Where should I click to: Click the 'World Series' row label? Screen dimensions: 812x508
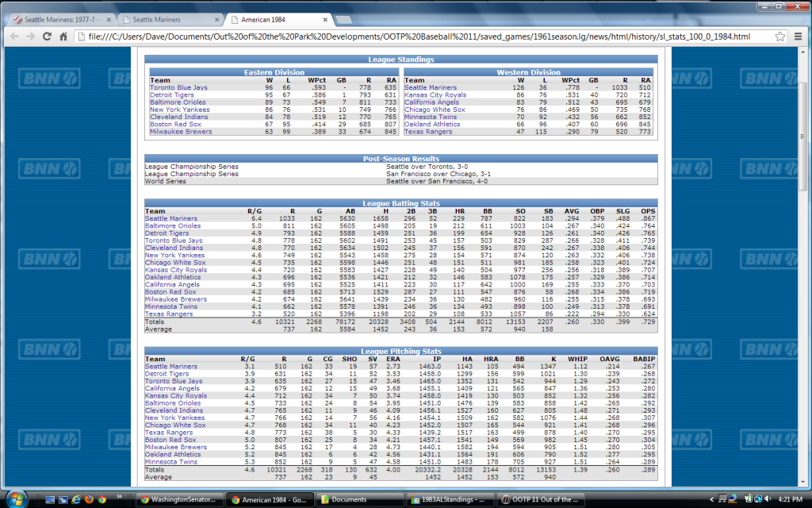pyautogui.click(x=165, y=182)
